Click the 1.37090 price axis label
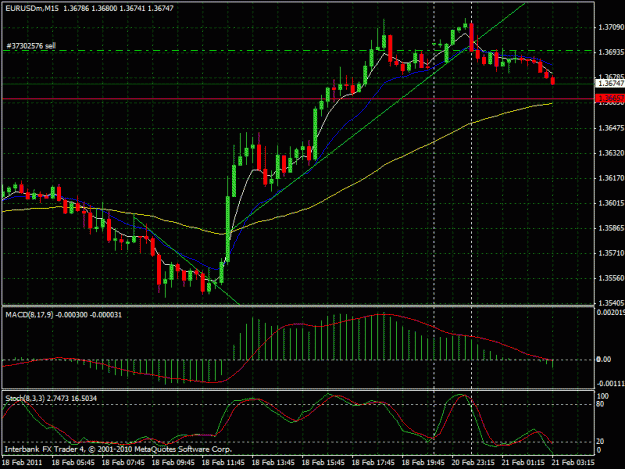 point(611,27)
